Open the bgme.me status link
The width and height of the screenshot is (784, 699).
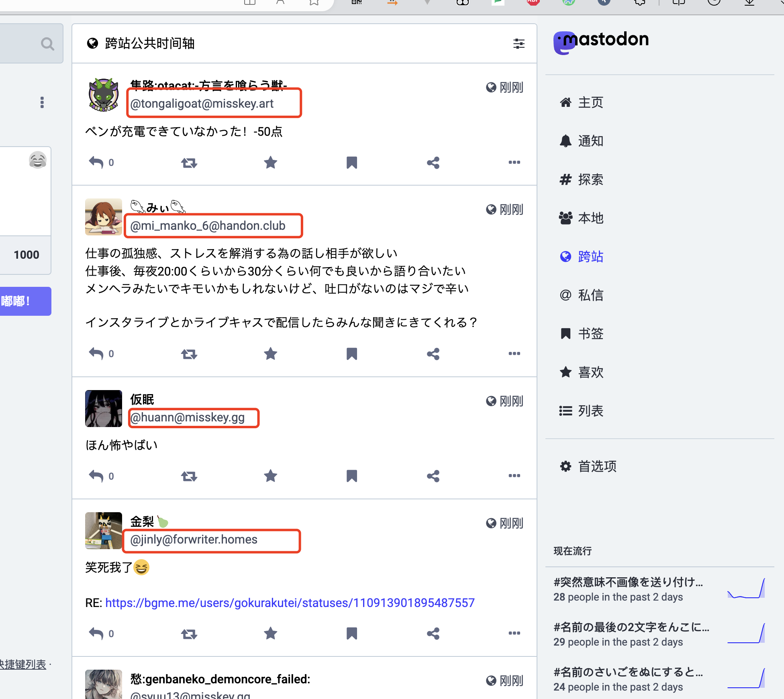[x=290, y=603]
